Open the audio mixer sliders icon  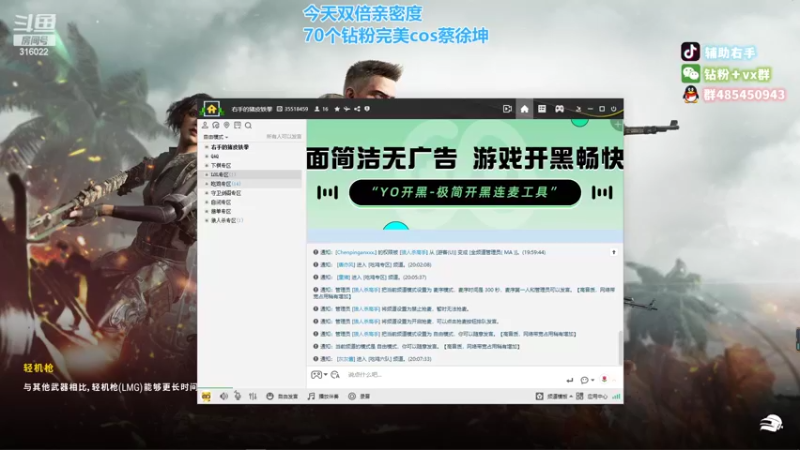253,396
